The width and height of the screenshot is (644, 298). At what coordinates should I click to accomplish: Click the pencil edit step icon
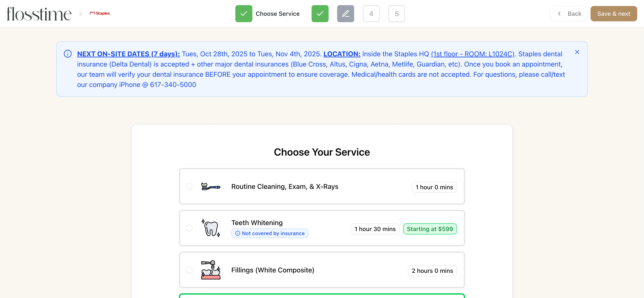tap(345, 14)
